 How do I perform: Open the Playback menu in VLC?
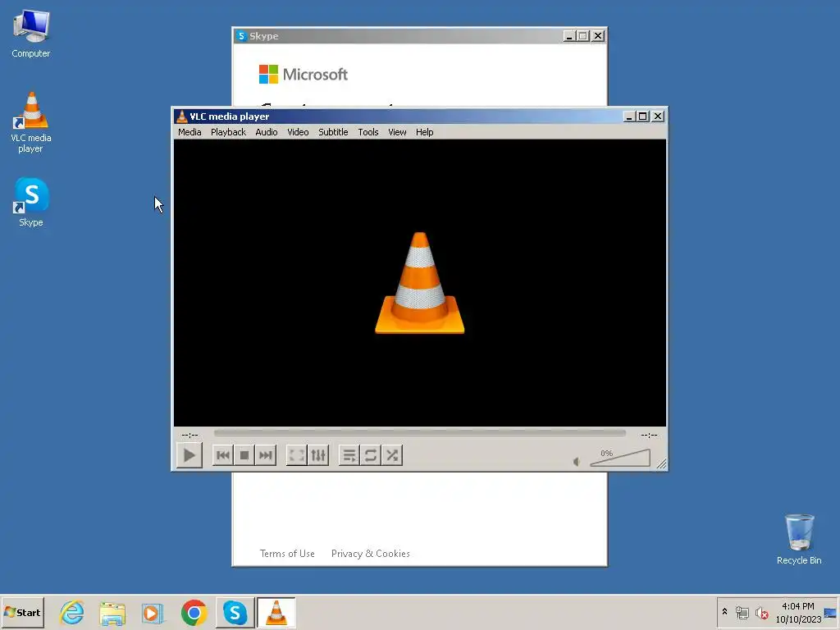point(228,132)
